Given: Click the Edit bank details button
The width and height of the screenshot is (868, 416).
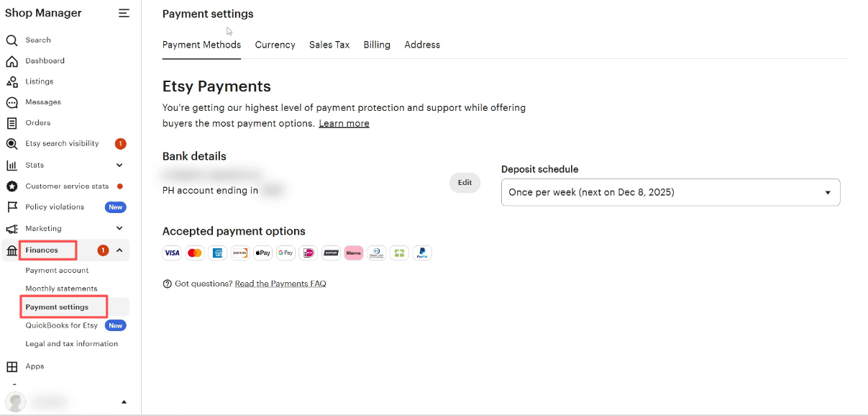Looking at the screenshot, I should click(465, 183).
